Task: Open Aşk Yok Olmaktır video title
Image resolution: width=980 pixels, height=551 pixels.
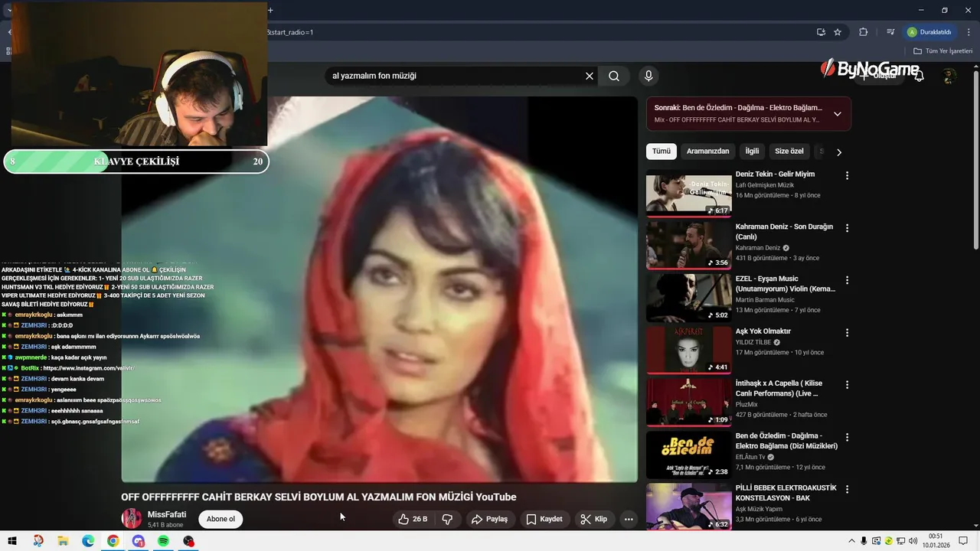Action: click(763, 331)
